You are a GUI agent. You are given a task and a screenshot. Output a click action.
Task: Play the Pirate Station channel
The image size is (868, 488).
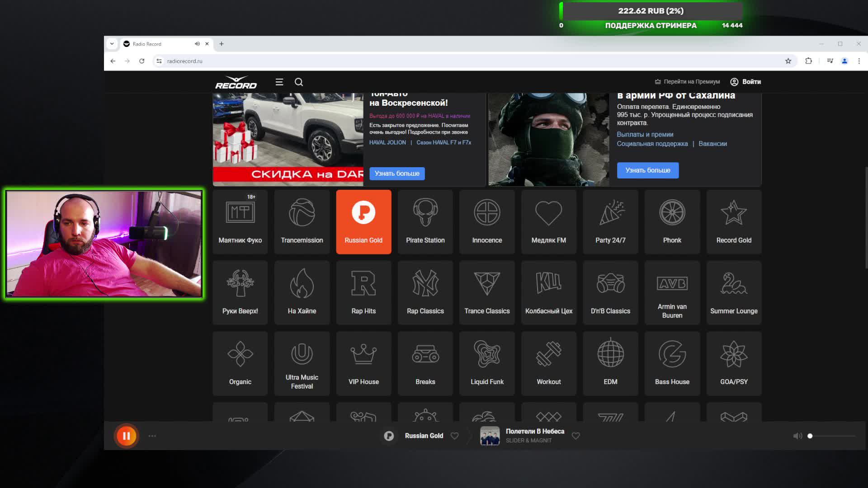tap(425, 221)
